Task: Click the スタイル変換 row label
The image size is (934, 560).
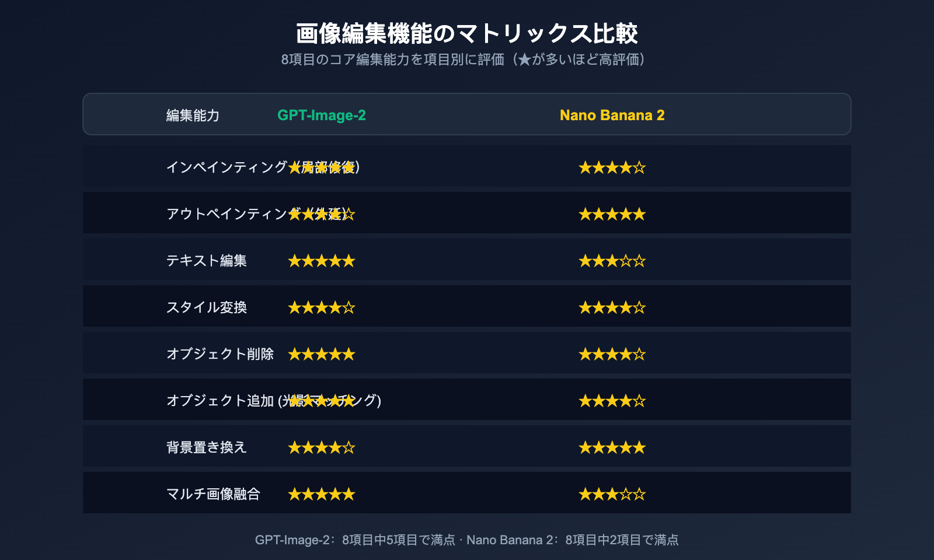Action: (207, 307)
